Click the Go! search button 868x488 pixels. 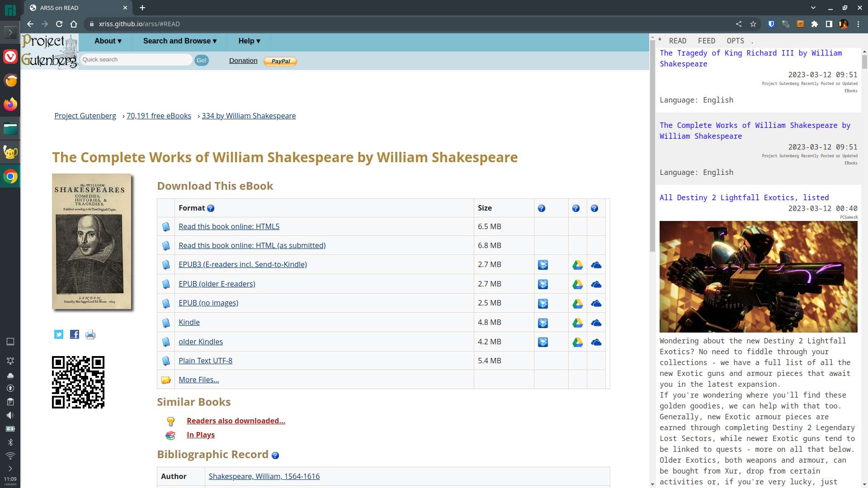(x=202, y=60)
